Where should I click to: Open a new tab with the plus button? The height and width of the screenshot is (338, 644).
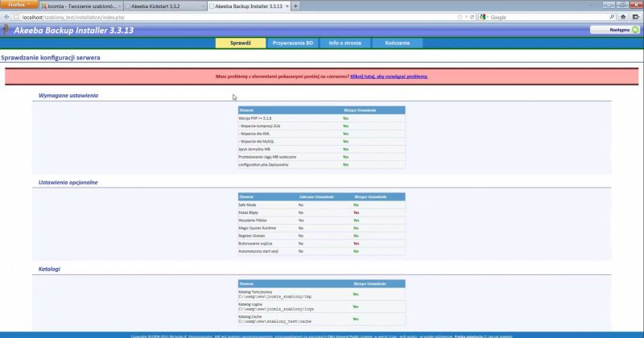pos(295,6)
